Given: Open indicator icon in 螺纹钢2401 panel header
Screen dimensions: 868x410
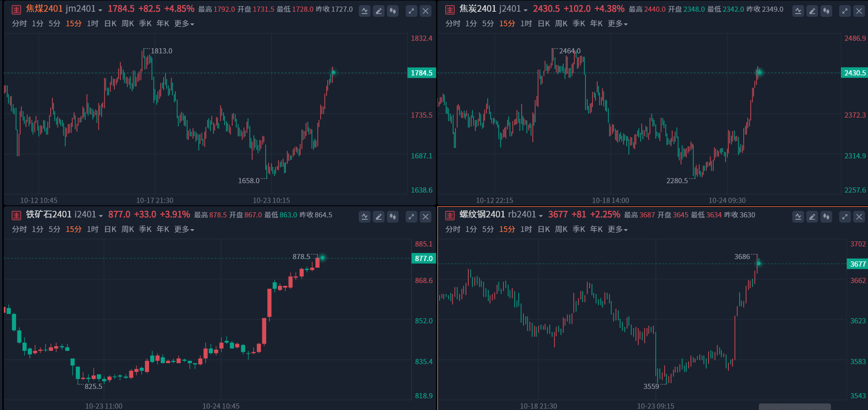Looking at the screenshot, I should [798, 216].
